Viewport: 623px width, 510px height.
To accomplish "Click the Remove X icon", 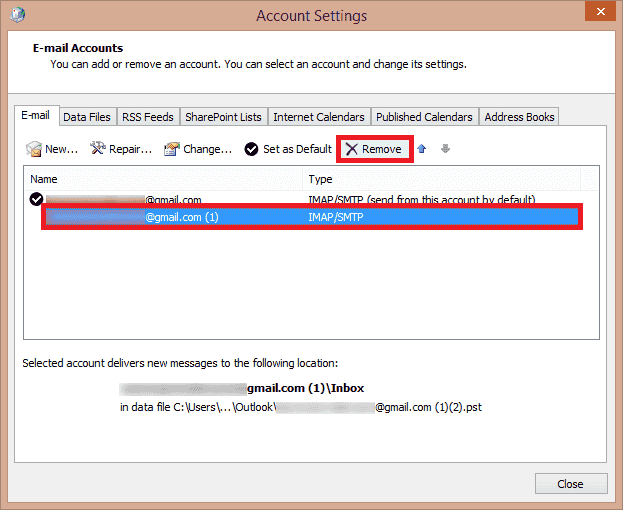I will [351, 149].
